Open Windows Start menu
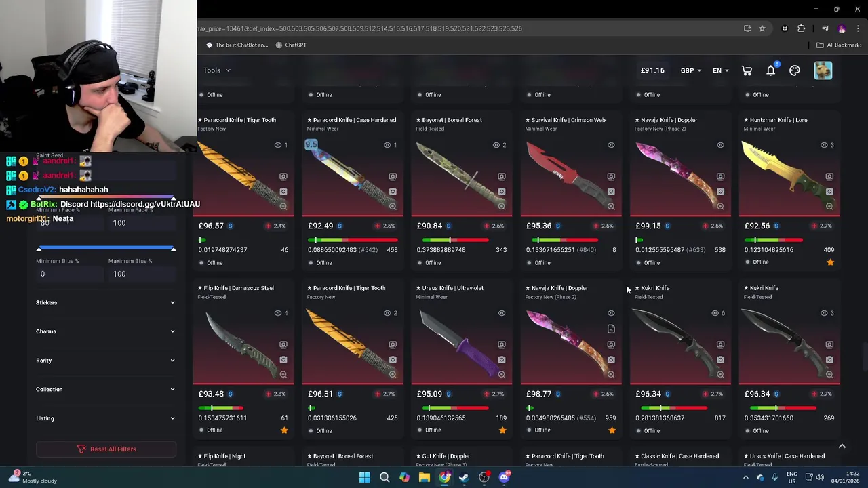Image resolution: width=868 pixels, height=488 pixels. [x=364, y=477]
